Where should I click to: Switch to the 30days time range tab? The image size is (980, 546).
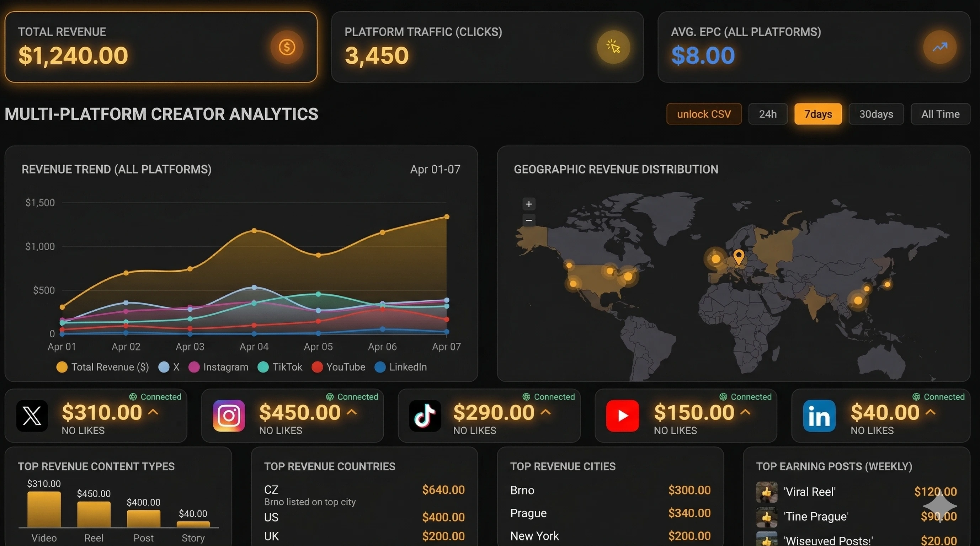click(876, 114)
